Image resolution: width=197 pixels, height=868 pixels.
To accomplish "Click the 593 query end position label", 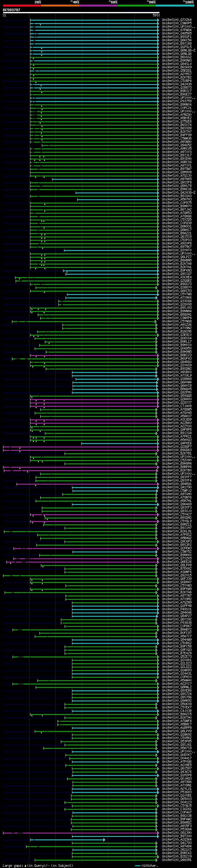I will [155, 15].
